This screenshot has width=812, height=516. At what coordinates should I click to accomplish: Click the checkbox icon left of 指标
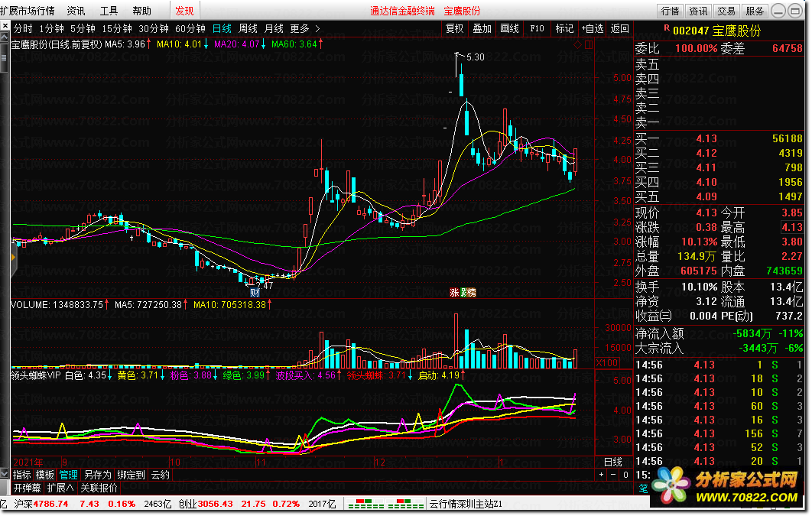5,474
